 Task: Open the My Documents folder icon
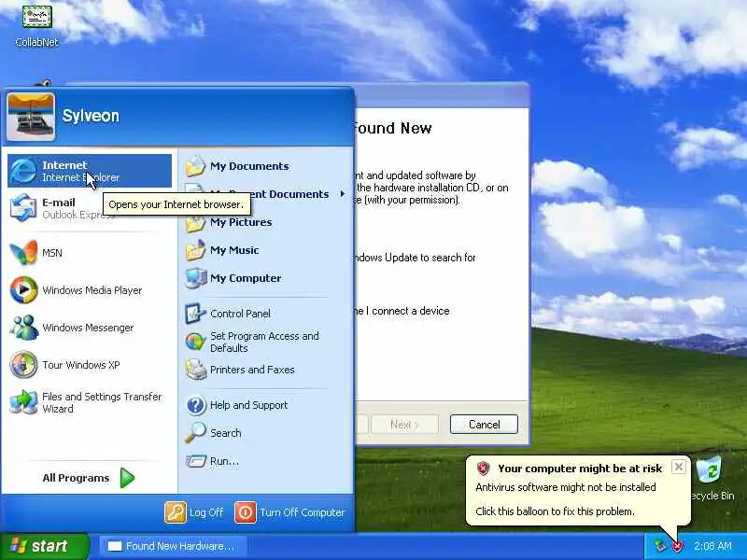[x=195, y=166]
